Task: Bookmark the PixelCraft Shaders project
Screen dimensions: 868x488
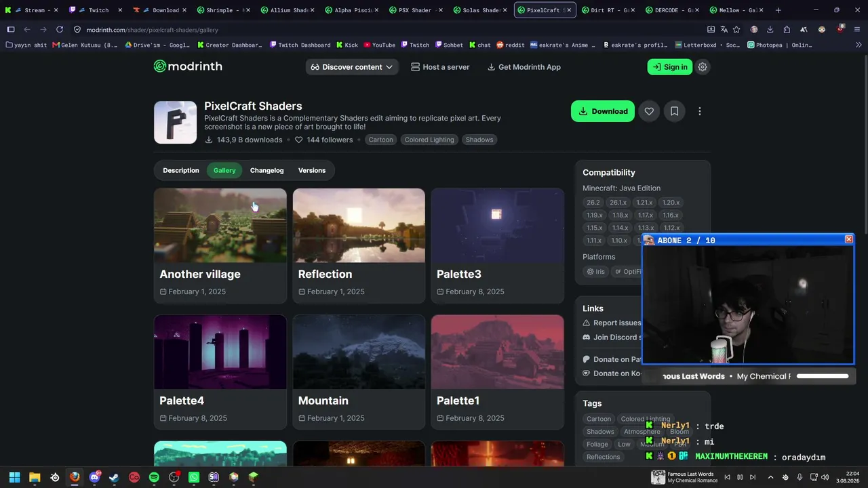Action: point(674,111)
